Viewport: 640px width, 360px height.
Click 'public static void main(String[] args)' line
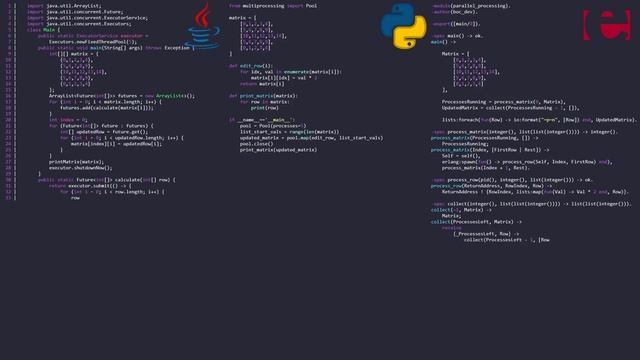(x=116, y=48)
